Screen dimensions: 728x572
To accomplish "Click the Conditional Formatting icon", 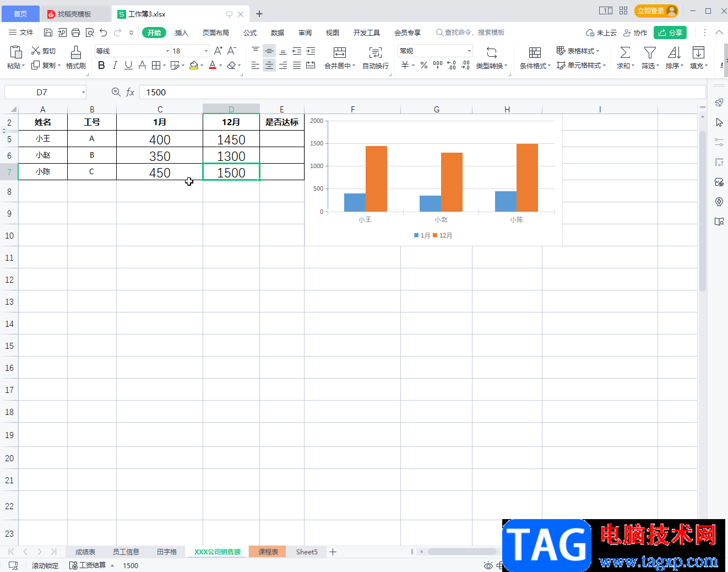I will tap(535, 52).
